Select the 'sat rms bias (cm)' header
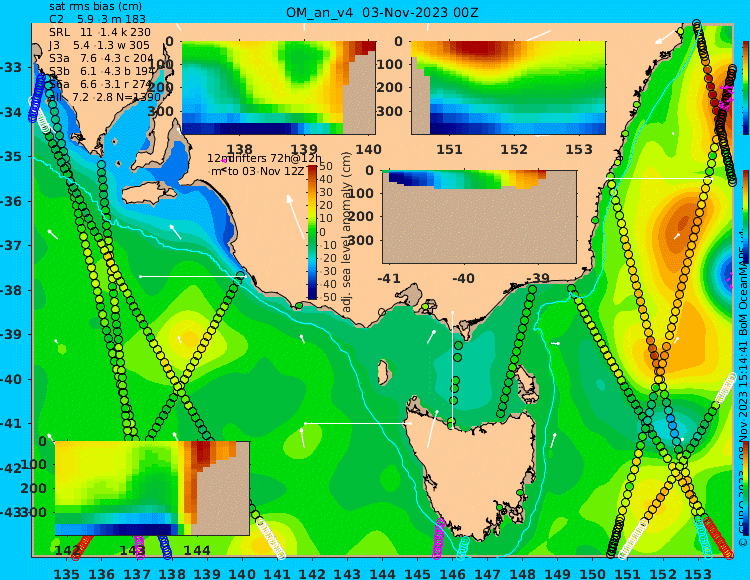 (x=95, y=7)
